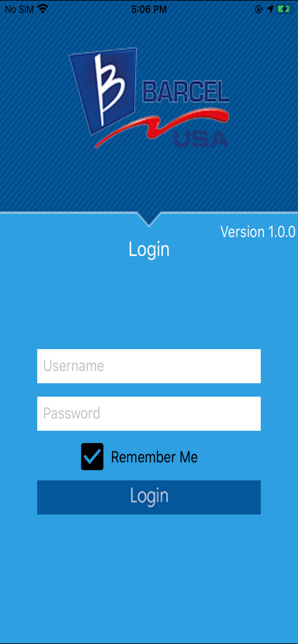Screen dimensions: 298x644
Task: Tap the Remember Me label text
Action: pyautogui.click(x=154, y=457)
